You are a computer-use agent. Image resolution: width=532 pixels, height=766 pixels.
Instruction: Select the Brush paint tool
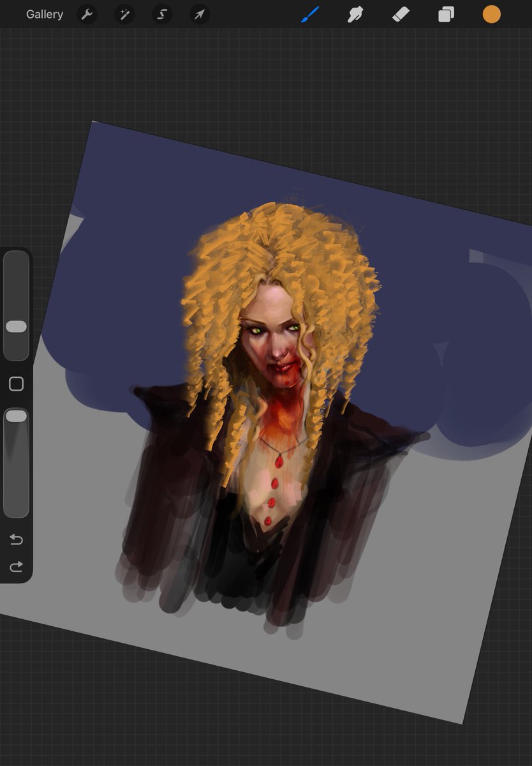[309, 14]
